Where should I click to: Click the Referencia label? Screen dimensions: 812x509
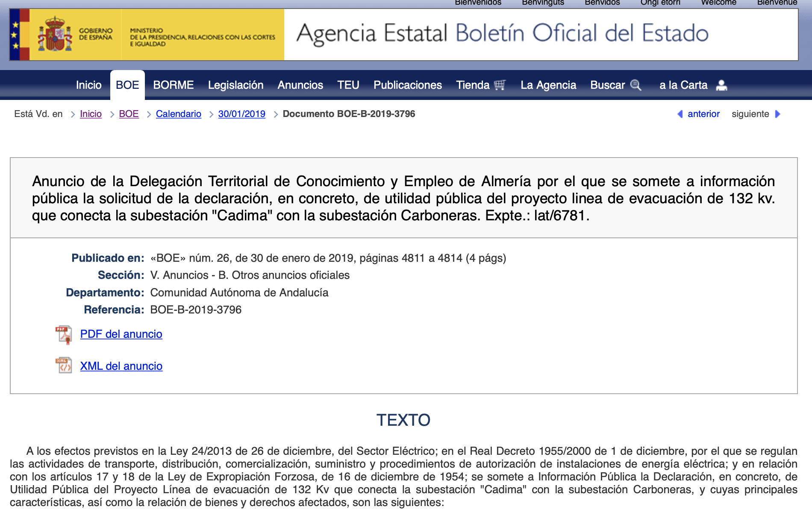114,310
